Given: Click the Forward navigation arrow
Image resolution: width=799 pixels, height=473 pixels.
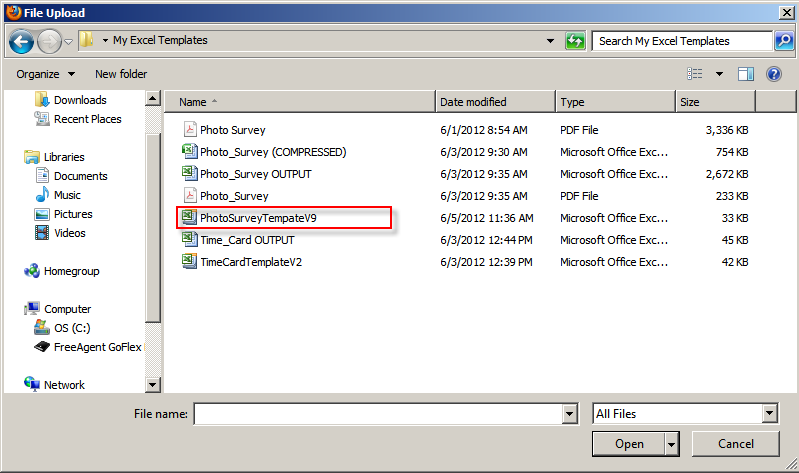Looking at the screenshot, I should tap(49, 41).
